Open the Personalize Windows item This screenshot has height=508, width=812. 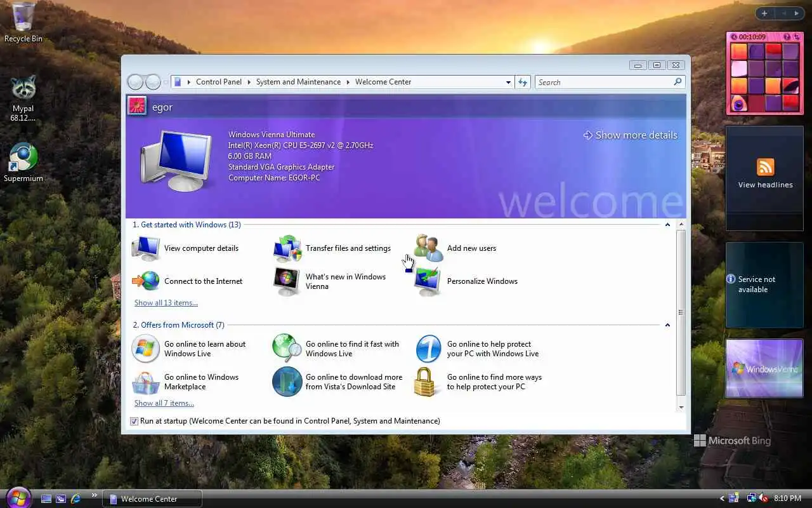[466, 281]
